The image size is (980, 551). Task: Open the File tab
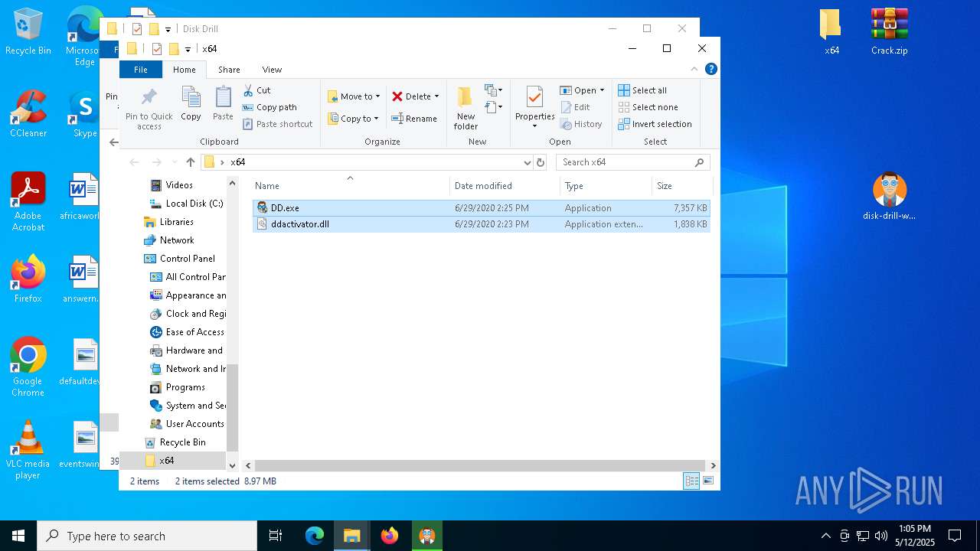pyautogui.click(x=141, y=70)
